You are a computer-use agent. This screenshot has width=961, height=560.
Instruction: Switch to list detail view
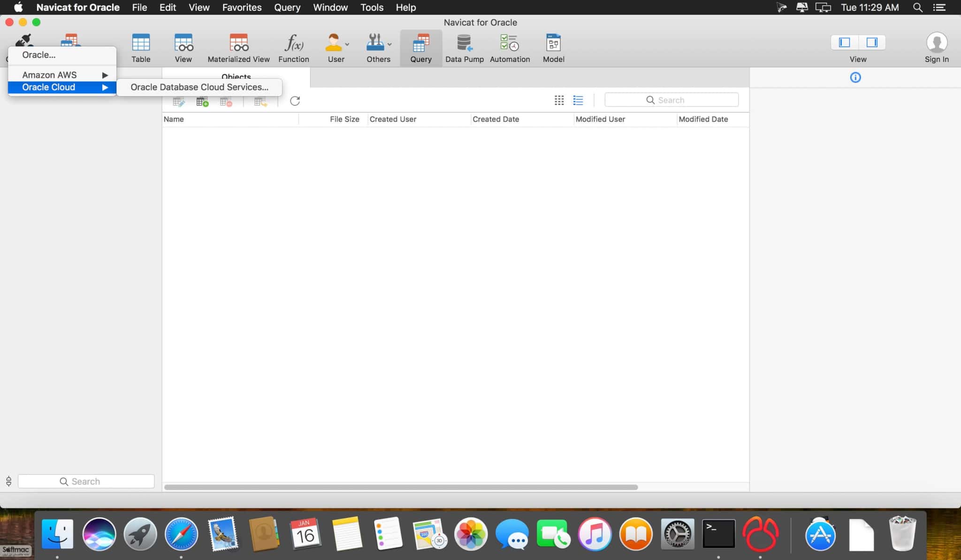578,100
